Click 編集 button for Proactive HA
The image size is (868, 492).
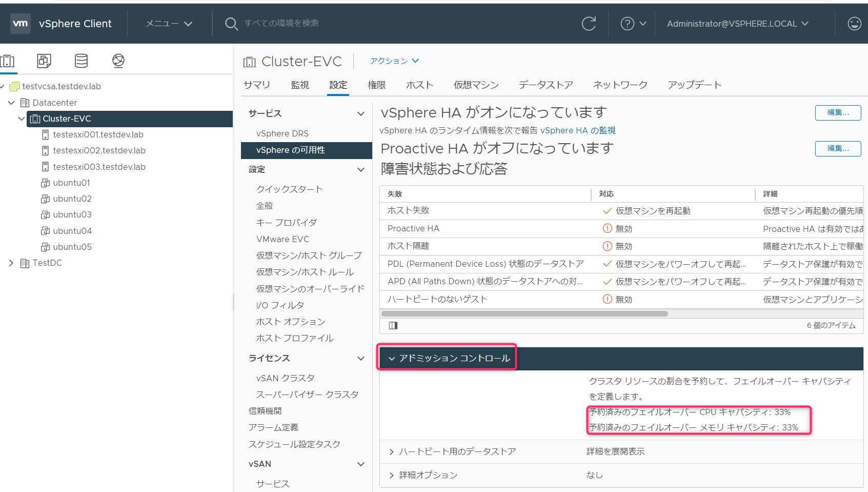[838, 148]
